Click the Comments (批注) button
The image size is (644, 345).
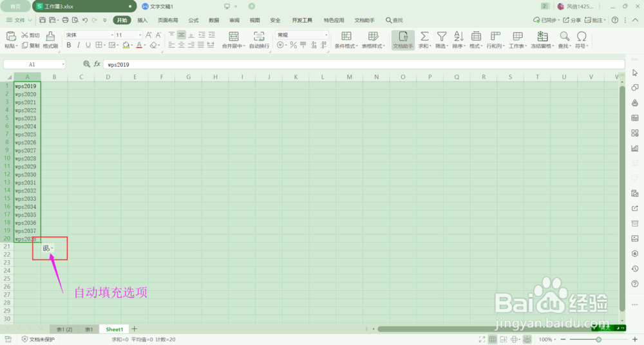tap(595, 20)
